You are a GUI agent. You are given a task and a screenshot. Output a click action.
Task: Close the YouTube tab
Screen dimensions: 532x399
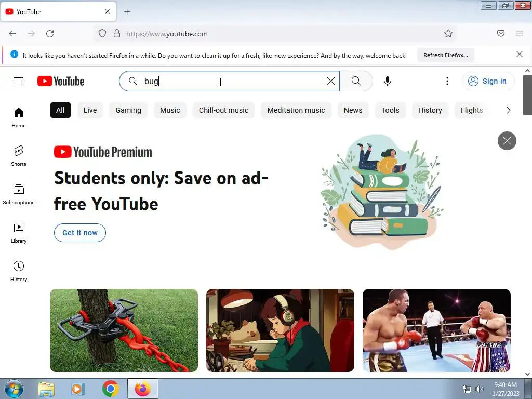click(x=108, y=11)
